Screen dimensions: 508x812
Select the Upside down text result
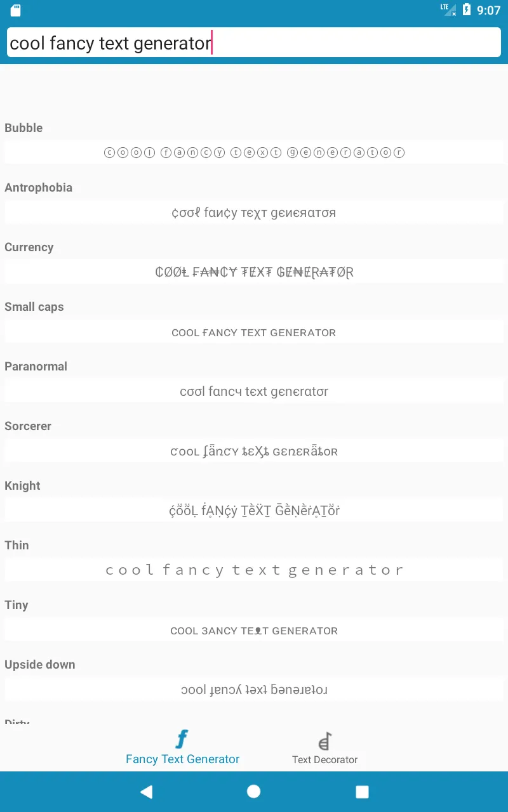[x=254, y=690]
